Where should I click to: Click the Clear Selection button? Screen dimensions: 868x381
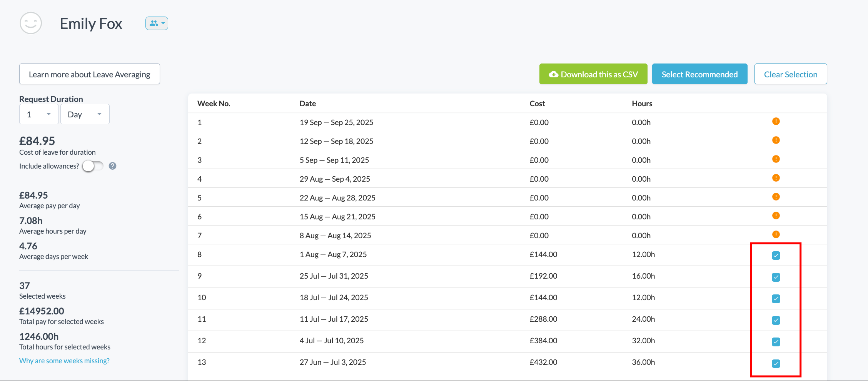click(x=790, y=74)
